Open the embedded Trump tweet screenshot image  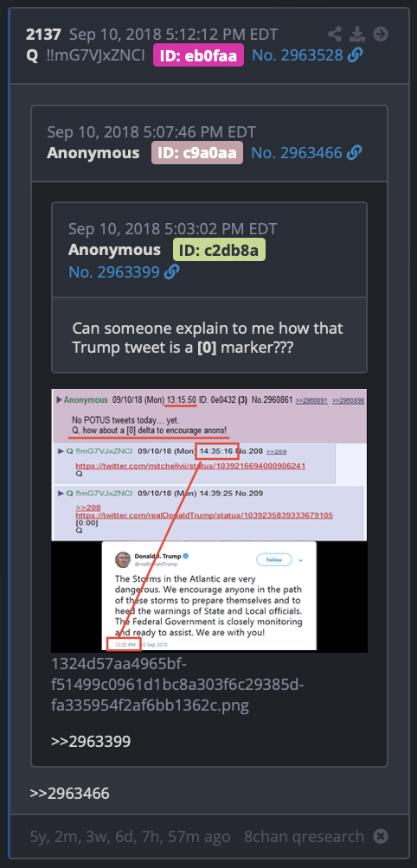coord(208,520)
